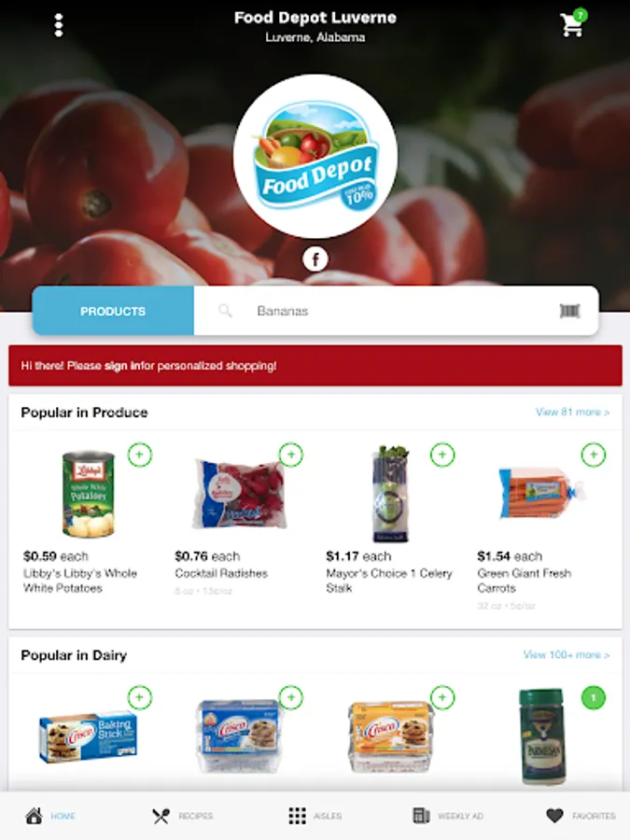Open the three-dot overflow menu

(x=59, y=25)
